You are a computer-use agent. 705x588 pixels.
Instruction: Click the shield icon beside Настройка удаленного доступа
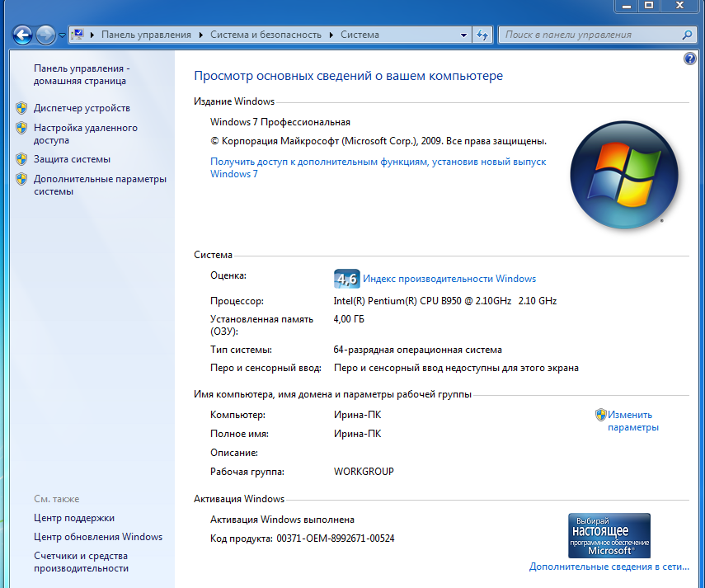click(21, 128)
